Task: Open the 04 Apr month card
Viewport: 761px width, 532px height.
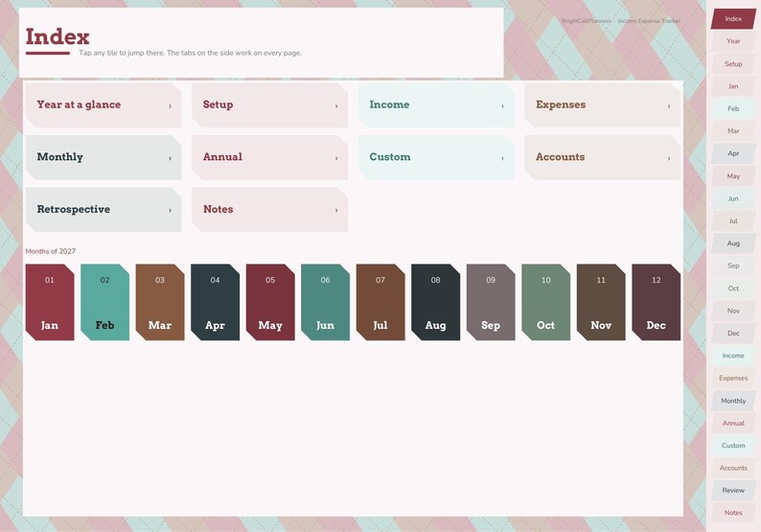Action: pos(215,302)
